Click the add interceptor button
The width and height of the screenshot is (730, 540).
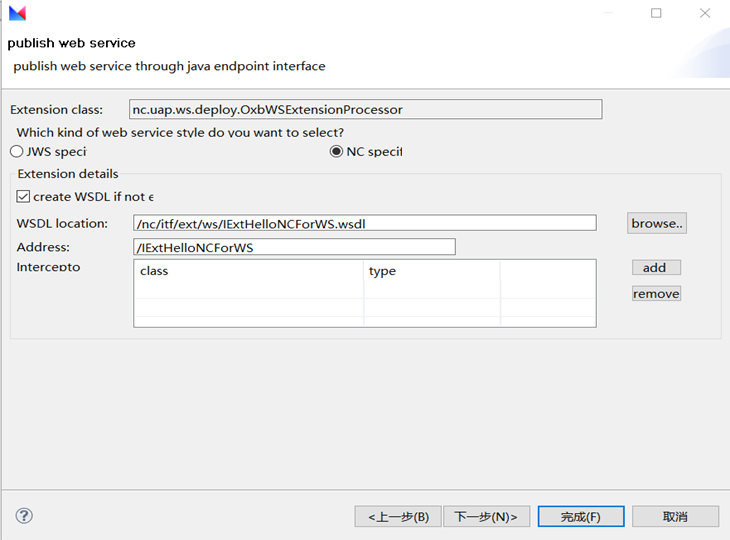coord(656,268)
